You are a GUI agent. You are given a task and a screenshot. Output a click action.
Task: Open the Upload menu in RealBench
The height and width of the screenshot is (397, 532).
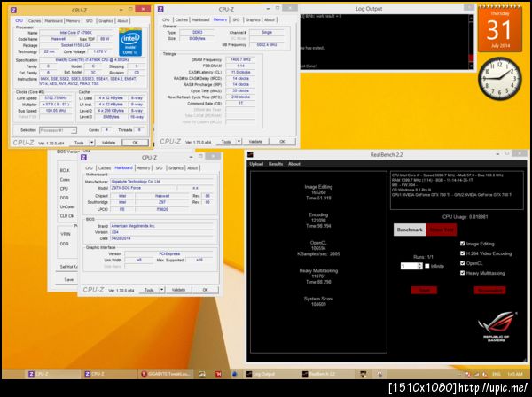pos(256,164)
